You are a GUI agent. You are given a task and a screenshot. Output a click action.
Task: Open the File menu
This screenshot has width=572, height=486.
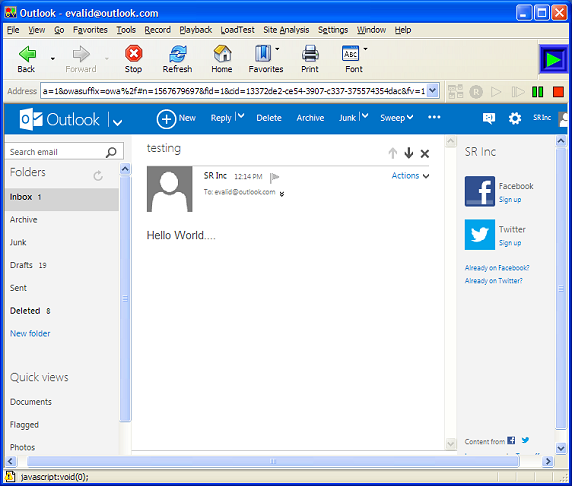[x=13, y=30]
